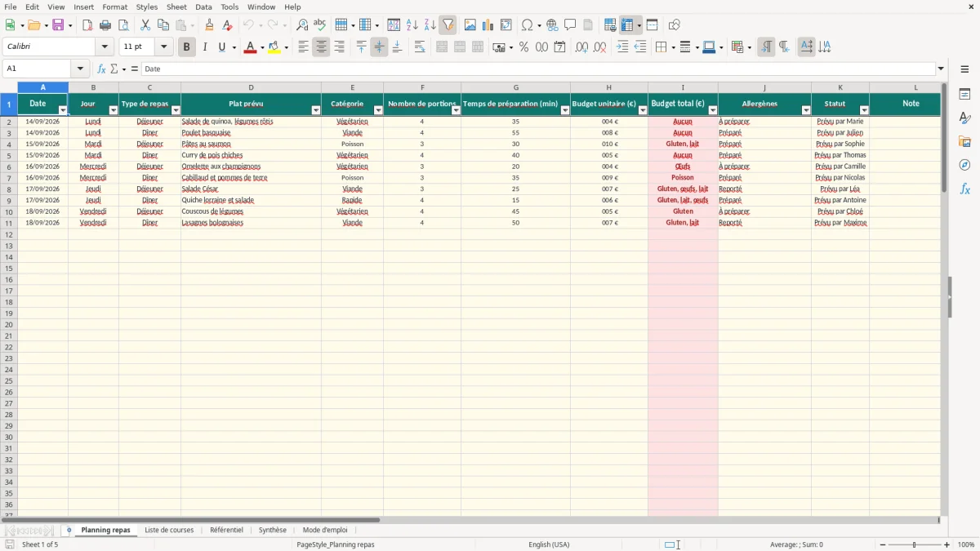The image size is (980, 551).
Task: Open the Date column filter dropdown
Action: click(63, 110)
